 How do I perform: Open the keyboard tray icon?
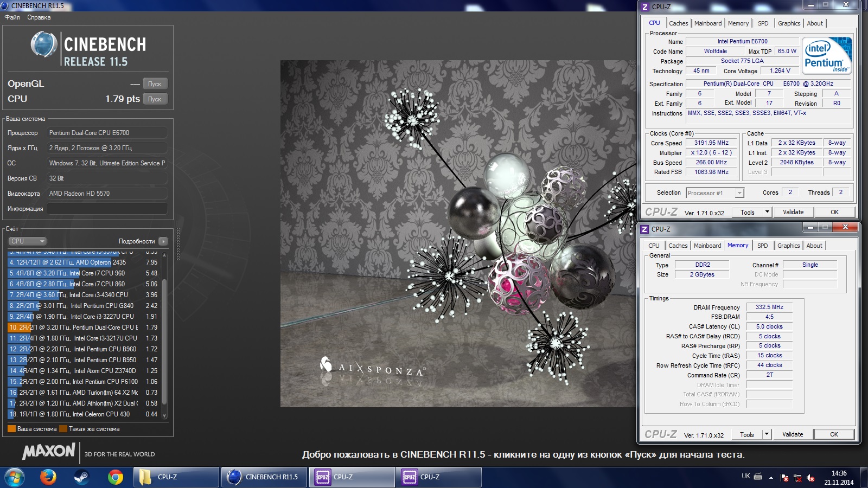[758, 477]
